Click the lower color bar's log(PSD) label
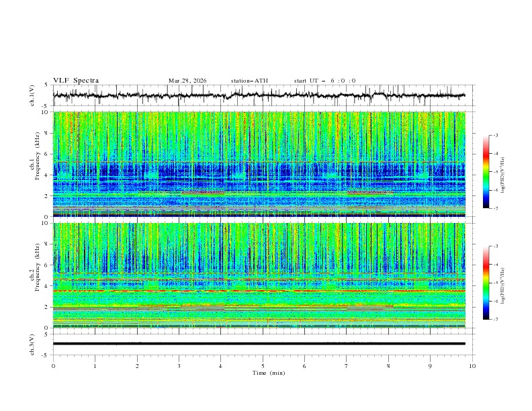Image resolution: width=532 pixels, height=411 pixels. [x=503, y=285]
